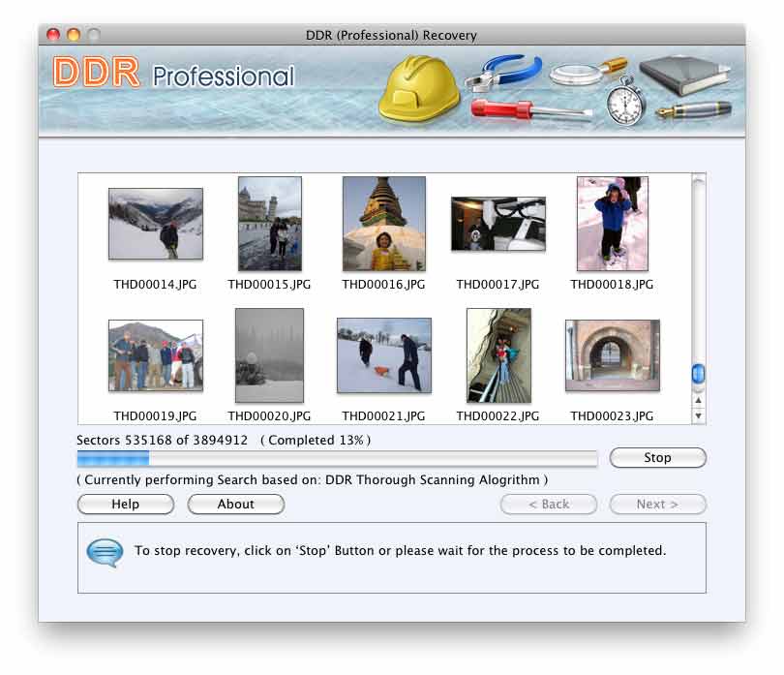The height and width of the screenshot is (675, 784).
Task: Click the stopwatch icon in banner
Action: (625, 101)
